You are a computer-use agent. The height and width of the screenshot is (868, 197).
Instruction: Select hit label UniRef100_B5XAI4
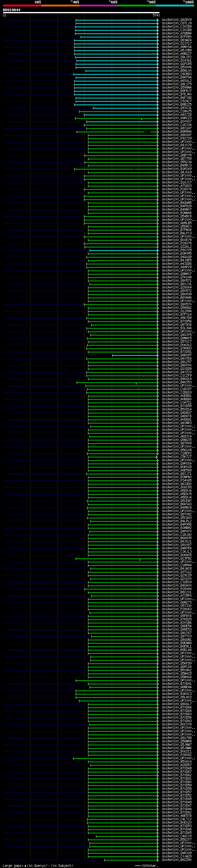pos(176,761)
